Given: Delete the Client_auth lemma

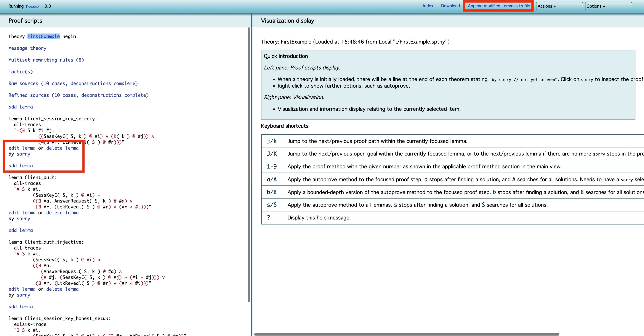Looking at the screenshot, I should click(x=62, y=213).
